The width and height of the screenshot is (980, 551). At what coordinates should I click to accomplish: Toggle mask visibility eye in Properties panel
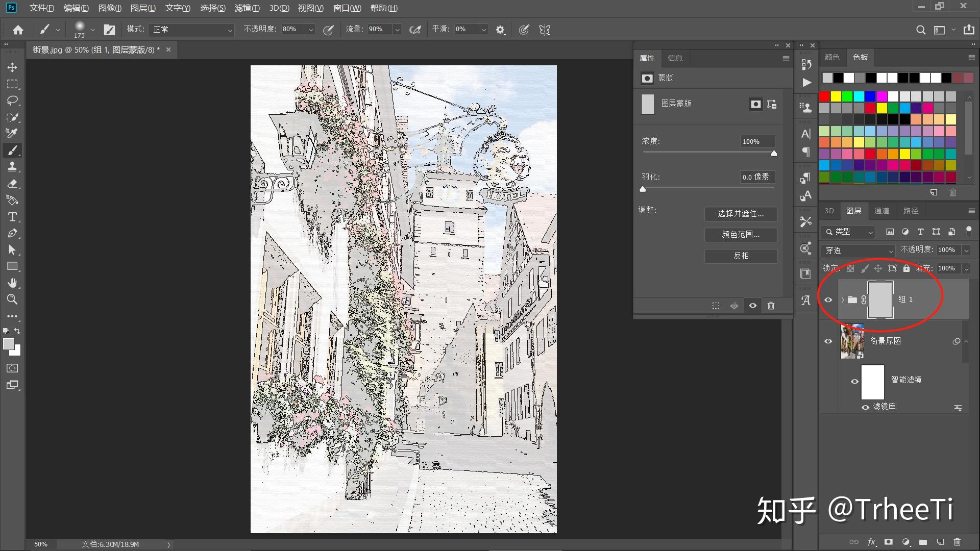coord(753,306)
